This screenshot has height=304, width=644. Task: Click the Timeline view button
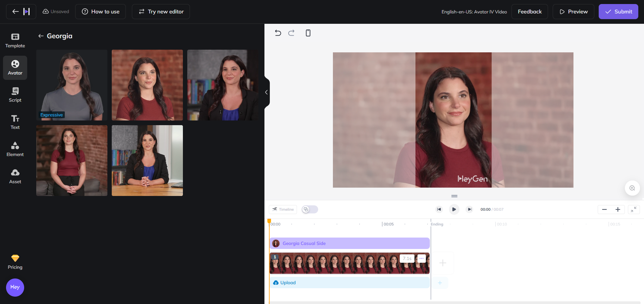tap(283, 209)
